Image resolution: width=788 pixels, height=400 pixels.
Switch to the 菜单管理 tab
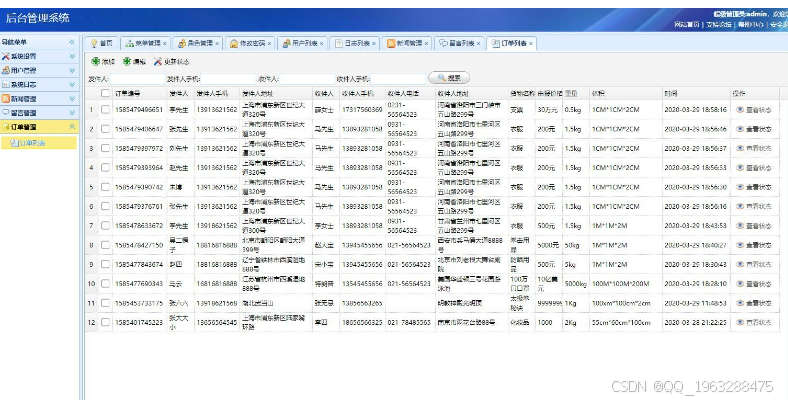tap(143, 44)
